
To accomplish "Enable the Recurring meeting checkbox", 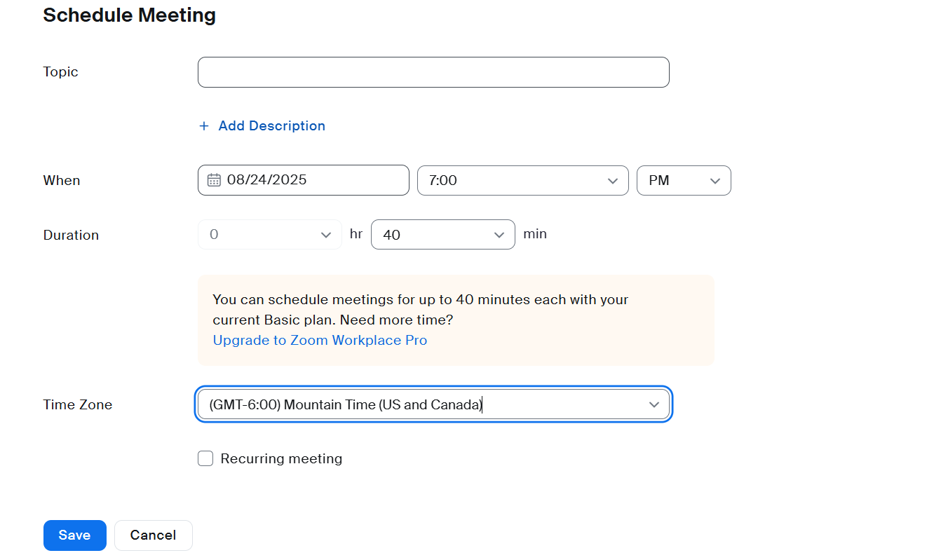I will (x=205, y=458).
